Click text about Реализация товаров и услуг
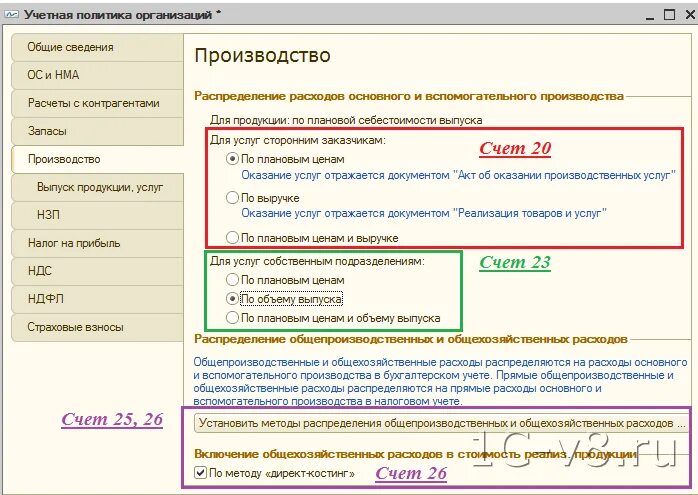Viewport: 698px width, 495px height. click(424, 213)
